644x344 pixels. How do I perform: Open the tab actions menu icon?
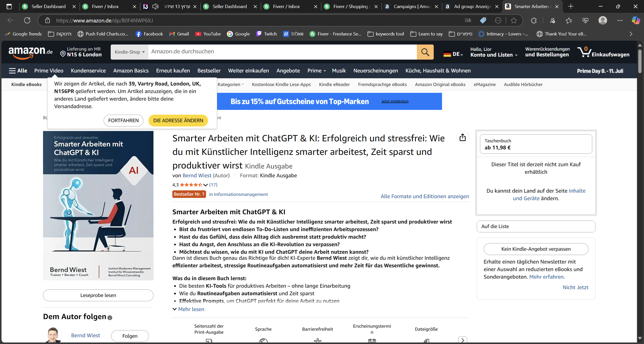(x=9, y=7)
